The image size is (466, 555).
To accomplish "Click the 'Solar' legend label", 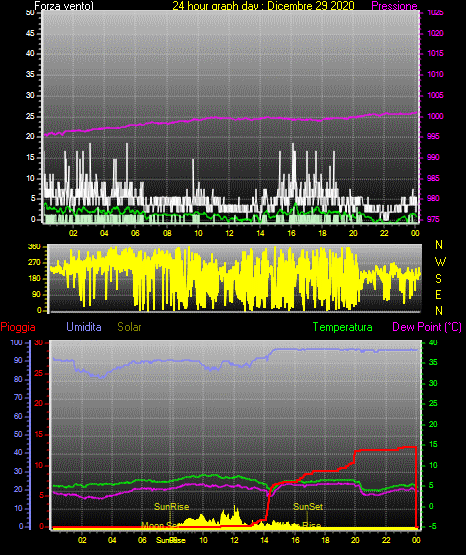I will [x=129, y=327].
